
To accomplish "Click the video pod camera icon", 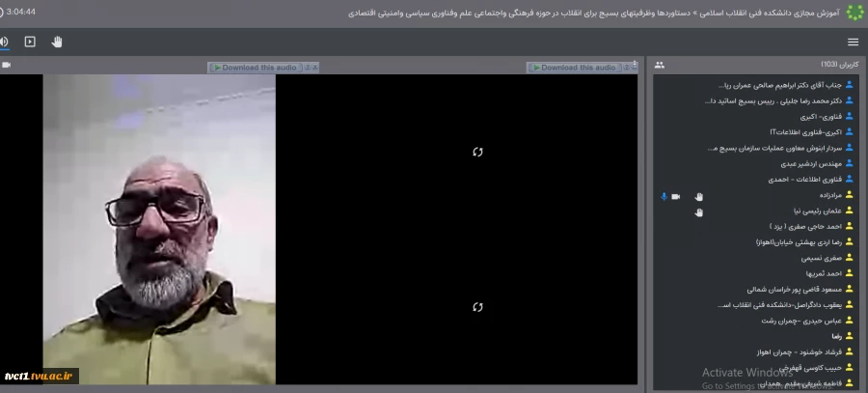I will pyautogui.click(x=6, y=65).
